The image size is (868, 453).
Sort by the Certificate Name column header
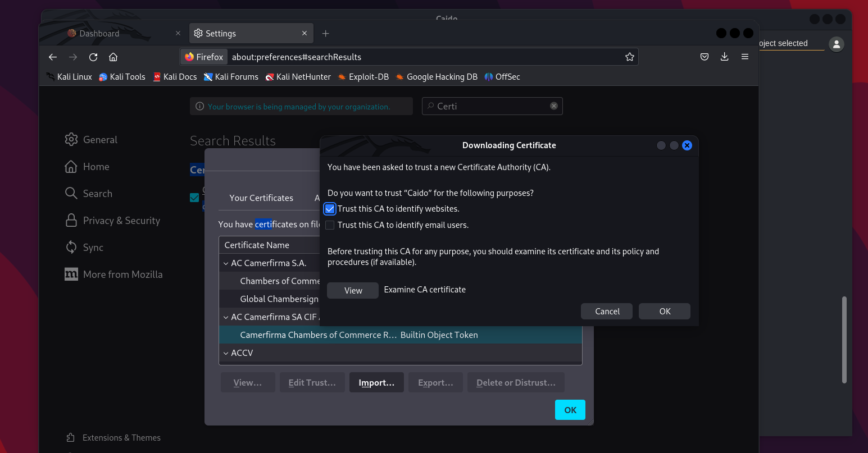270,245
